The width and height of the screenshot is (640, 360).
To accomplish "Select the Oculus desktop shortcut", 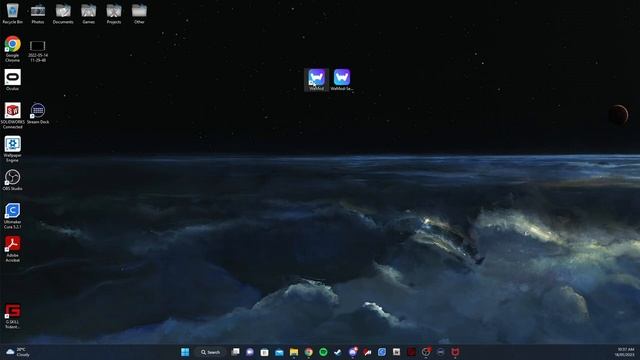I will (13, 80).
